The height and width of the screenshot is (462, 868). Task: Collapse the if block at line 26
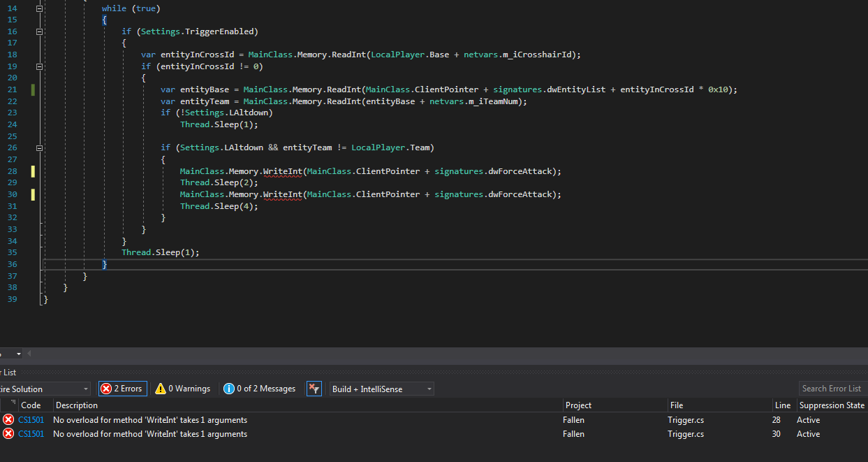39,148
